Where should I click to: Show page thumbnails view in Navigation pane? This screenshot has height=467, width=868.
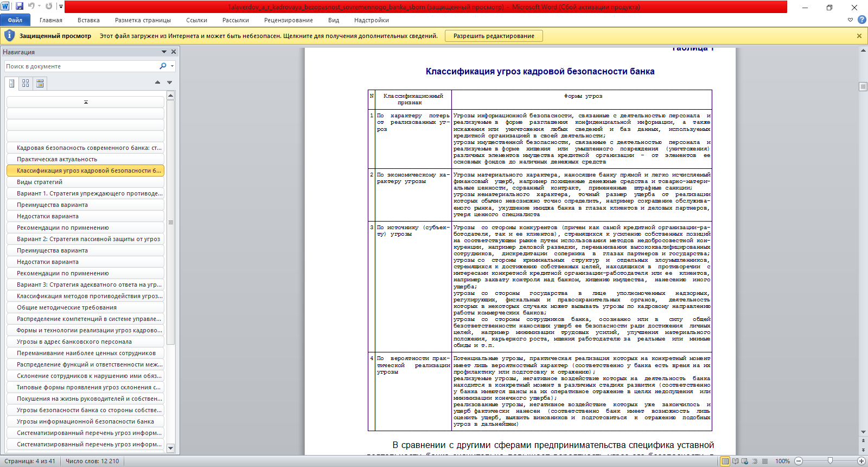[25, 83]
